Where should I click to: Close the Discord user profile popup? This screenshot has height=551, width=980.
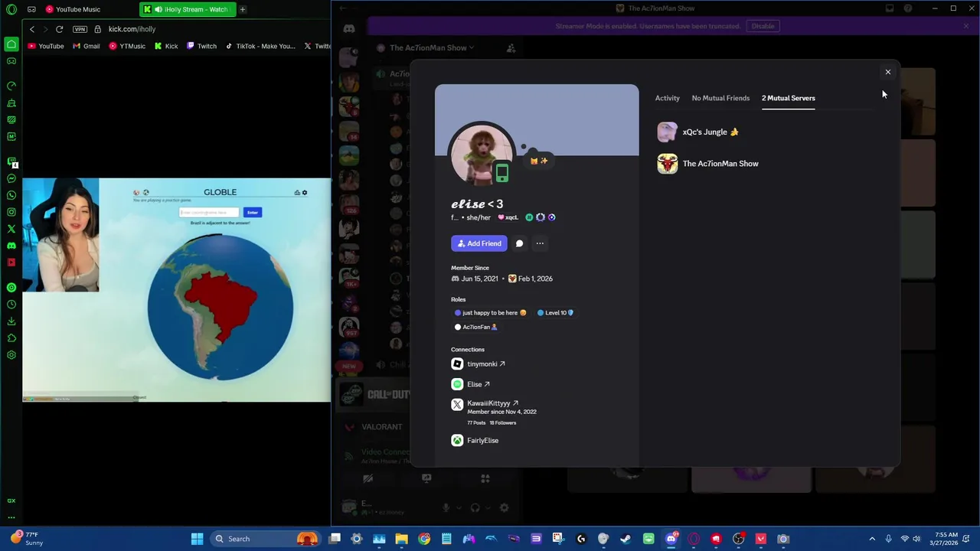coord(887,72)
